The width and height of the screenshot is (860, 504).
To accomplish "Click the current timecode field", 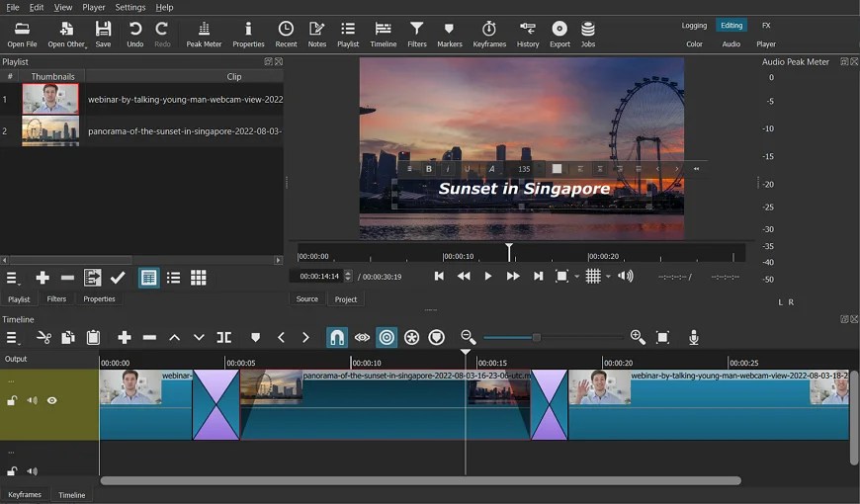I will coord(319,277).
